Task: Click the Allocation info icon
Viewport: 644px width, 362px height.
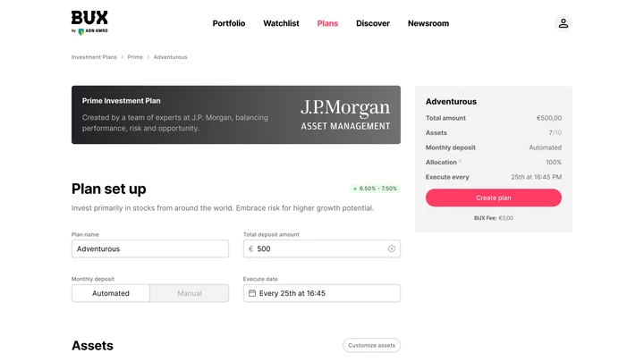Action: pos(460,161)
